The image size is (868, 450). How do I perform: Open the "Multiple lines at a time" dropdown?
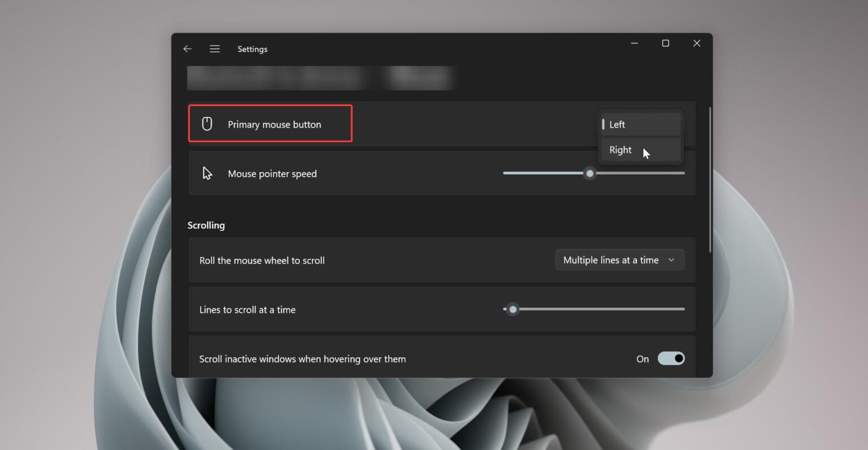[x=619, y=260]
